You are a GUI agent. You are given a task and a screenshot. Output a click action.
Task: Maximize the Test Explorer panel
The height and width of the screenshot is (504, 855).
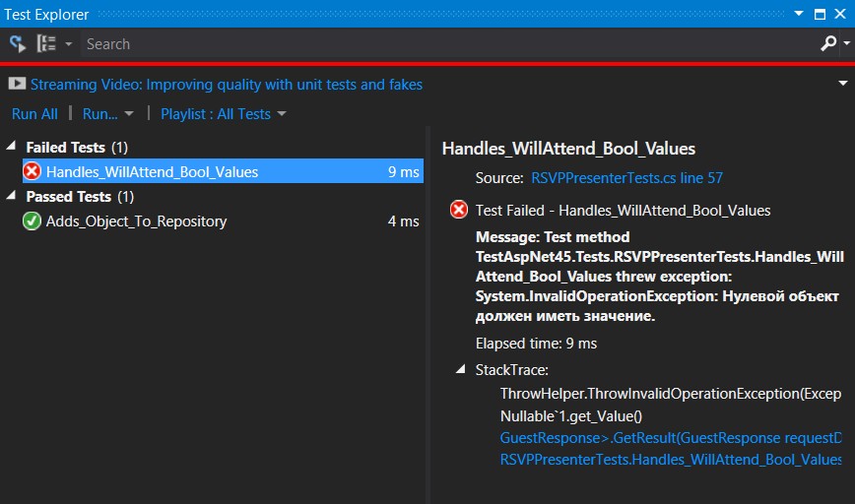pyautogui.click(x=820, y=14)
